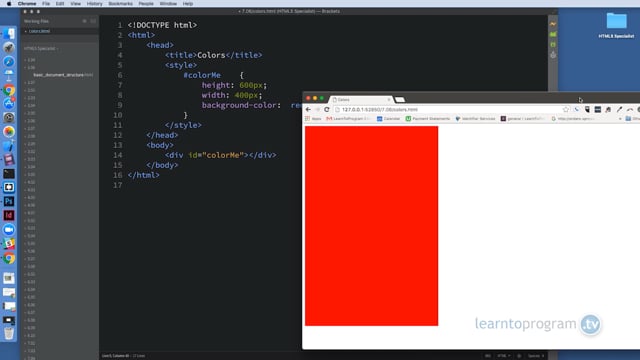
Task: Start Live Preview lightning icon in Brackets
Action: click(x=553, y=24)
